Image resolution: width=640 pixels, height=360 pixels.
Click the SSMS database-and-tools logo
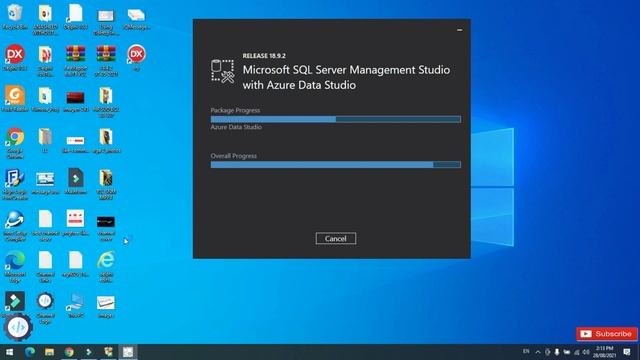(223, 71)
